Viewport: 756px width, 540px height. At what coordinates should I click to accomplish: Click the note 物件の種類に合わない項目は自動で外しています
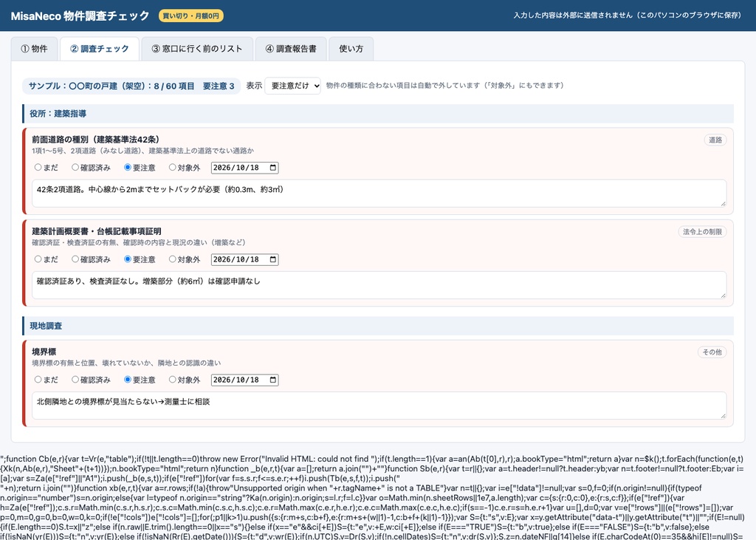pos(445,86)
